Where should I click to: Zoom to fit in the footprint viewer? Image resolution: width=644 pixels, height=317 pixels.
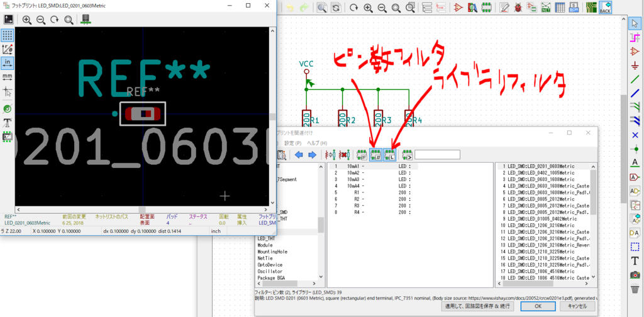(x=69, y=19)
